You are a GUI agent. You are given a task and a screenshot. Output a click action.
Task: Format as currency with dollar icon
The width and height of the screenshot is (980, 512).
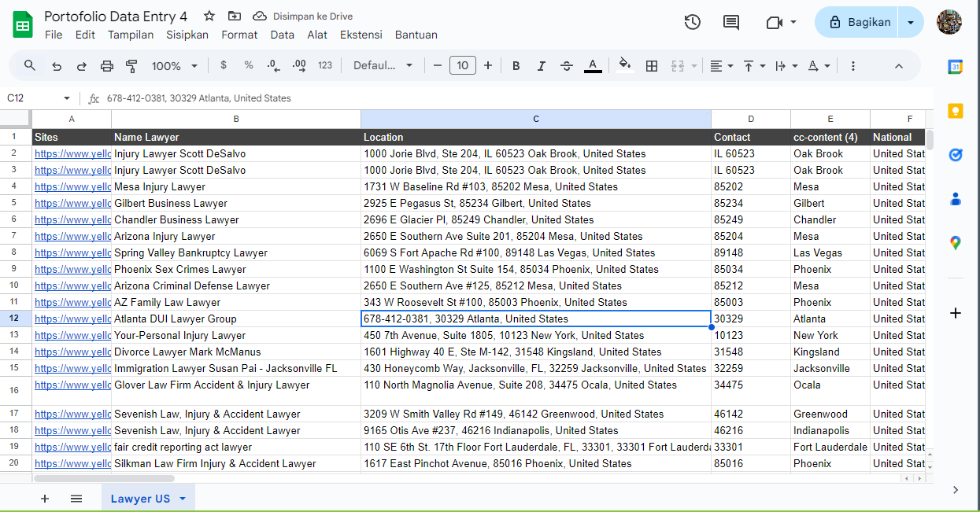pyautogui.click(x=224, y=65)
